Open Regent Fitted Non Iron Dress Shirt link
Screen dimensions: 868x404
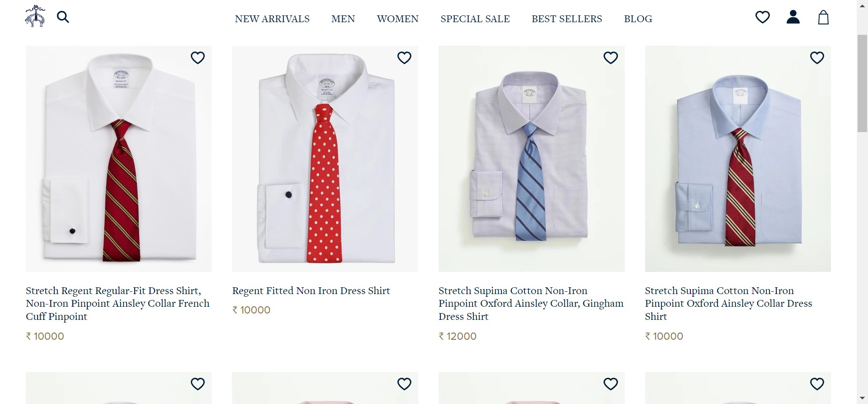point(311,291)
